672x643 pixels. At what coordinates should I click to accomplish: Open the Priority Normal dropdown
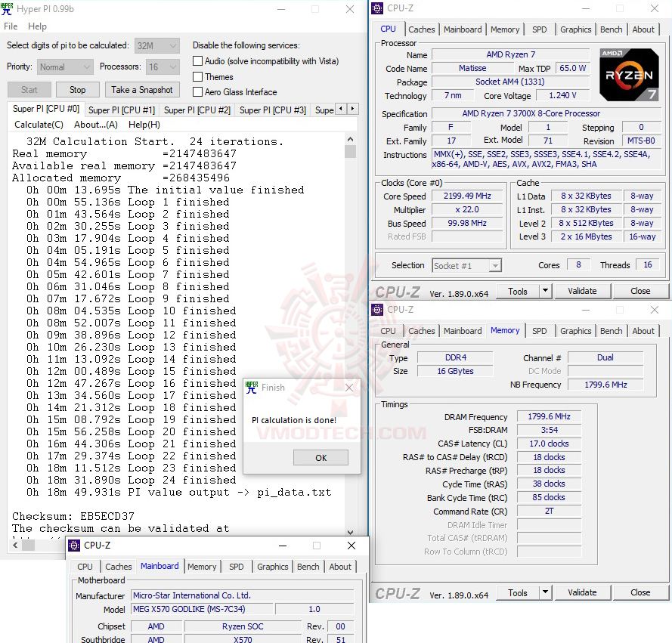click(65, 66)
